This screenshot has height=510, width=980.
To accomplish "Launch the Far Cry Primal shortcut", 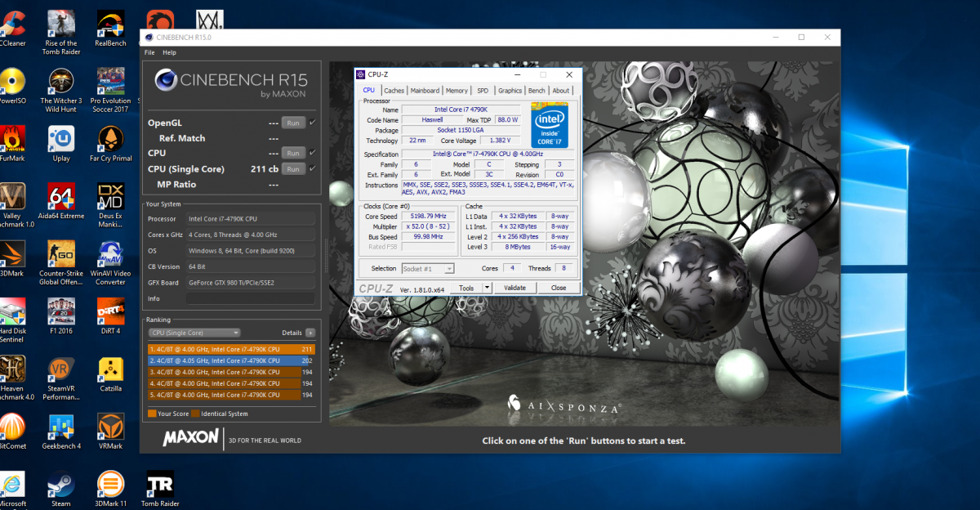I will [110, 143].
